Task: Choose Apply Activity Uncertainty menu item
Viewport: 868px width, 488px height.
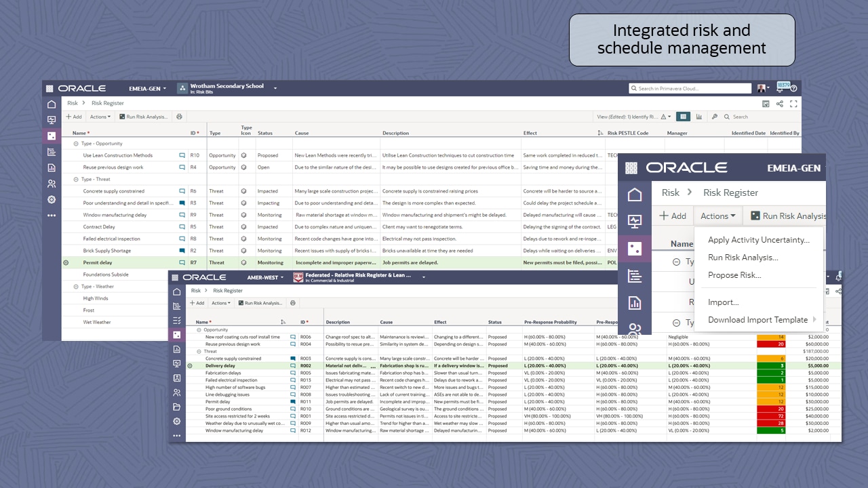Action: pyautogui.click(x=759, y=240)
